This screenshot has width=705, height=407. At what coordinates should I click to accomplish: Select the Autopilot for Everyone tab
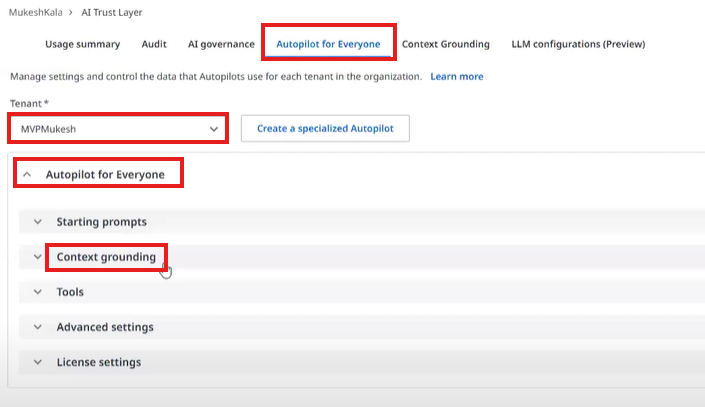(x=328, y=44)
